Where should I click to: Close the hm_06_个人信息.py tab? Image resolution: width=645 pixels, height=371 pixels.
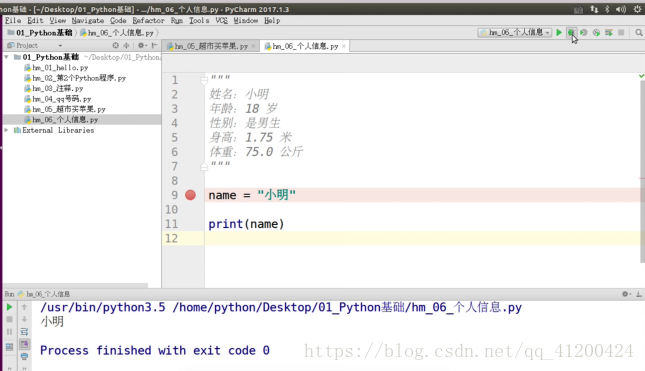(344, 46)
